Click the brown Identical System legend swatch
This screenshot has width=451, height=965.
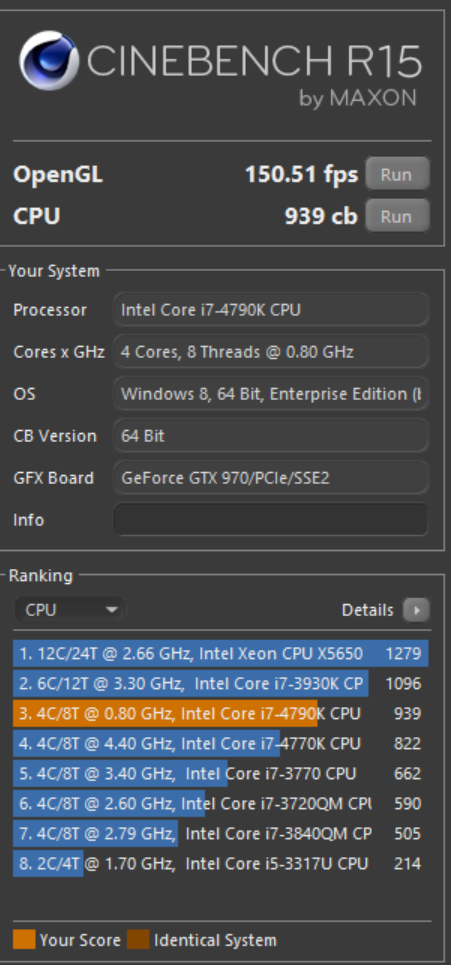138,940
